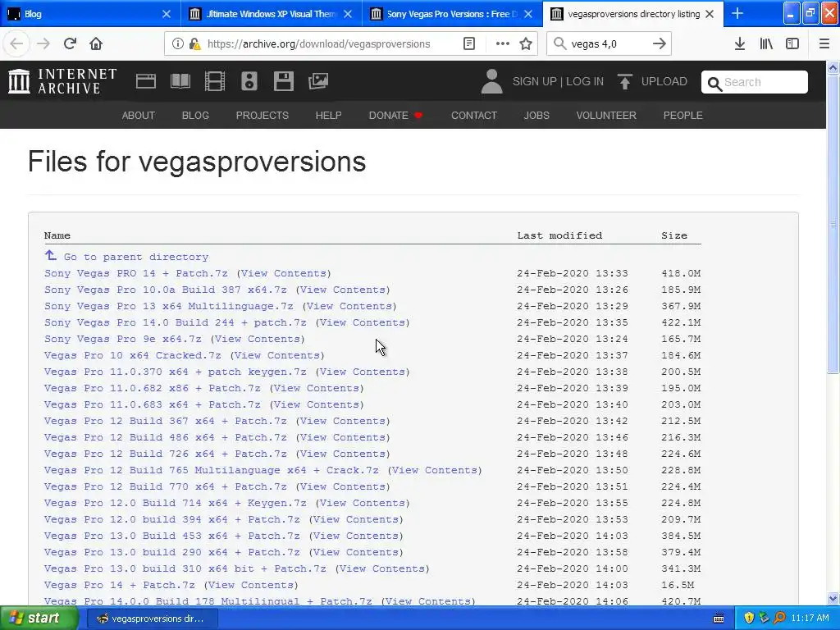Click the UPLOAD text link
Viewport: 840px width, 630px height.
pos(664,81)
